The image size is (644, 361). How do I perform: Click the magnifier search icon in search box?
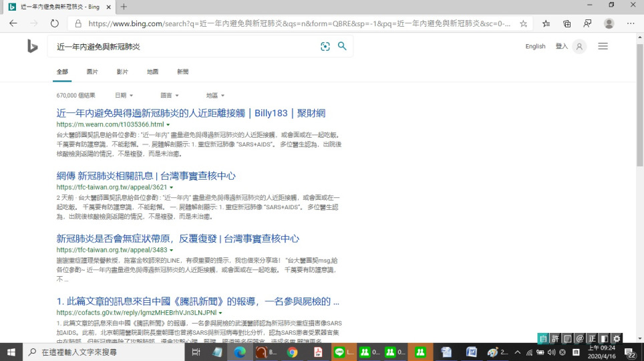click(342, 46)
